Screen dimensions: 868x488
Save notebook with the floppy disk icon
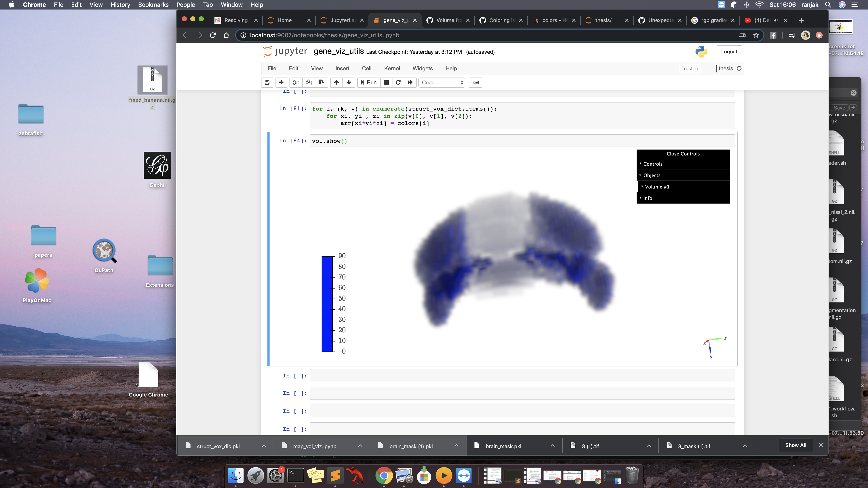pyautogui.click(x=267, y=83)
